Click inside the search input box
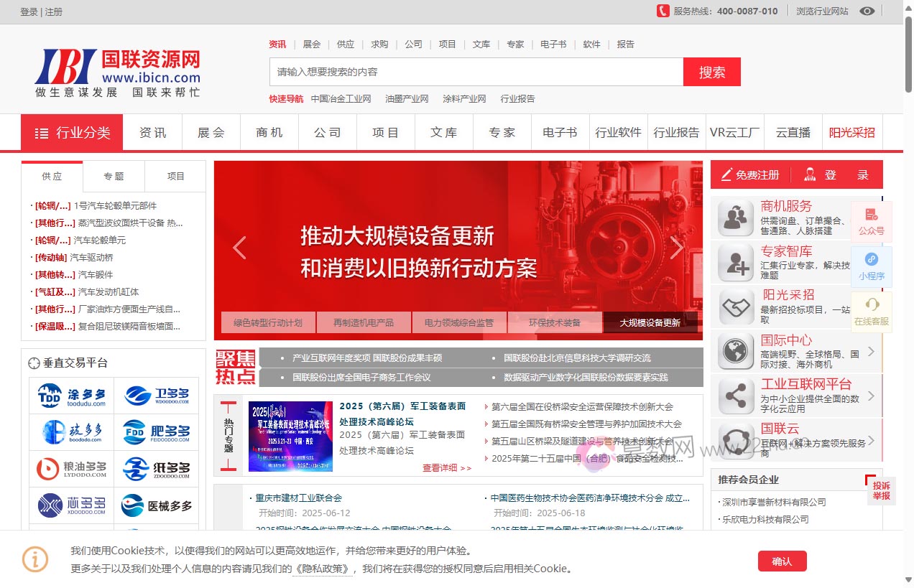The width and height of the screenshot is (914, 588). point(476,71)
